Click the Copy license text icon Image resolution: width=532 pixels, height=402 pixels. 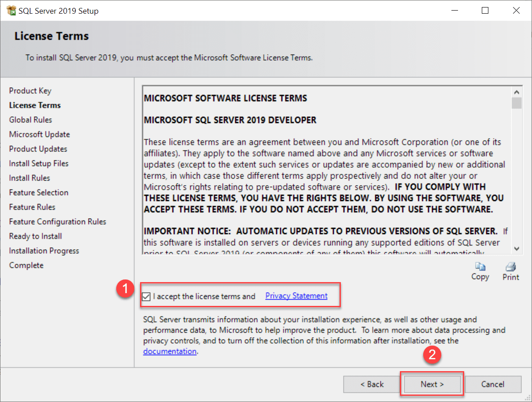480,267
